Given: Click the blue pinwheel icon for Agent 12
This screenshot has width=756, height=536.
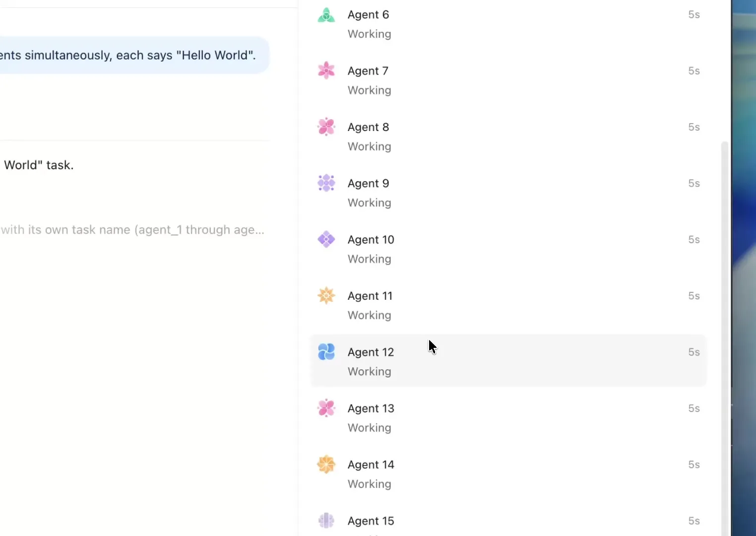Looking at the screenshot, I should pyautogui.click(x=326, y=352).
